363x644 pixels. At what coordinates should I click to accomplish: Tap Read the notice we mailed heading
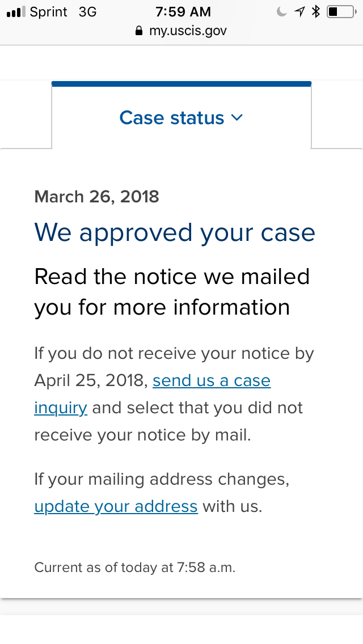tap(172, 292)
